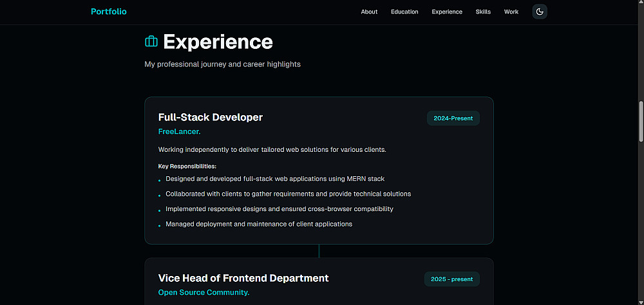Click the Experience section heading

coord(218,42)
